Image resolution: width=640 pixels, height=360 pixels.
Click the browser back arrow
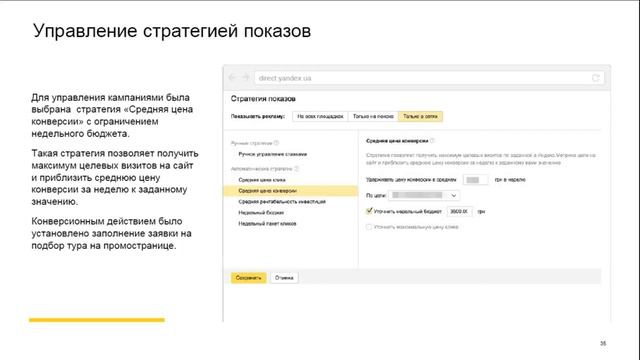click(233, 78)
